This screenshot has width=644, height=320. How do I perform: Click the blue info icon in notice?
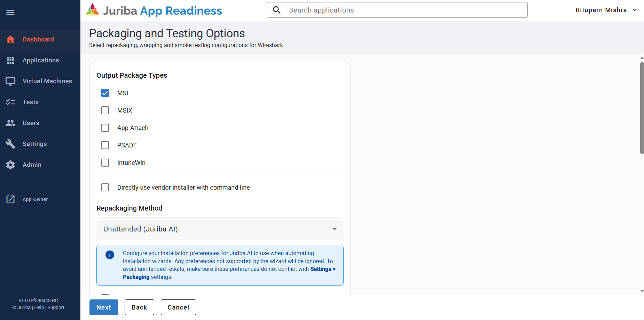(110, 255)
